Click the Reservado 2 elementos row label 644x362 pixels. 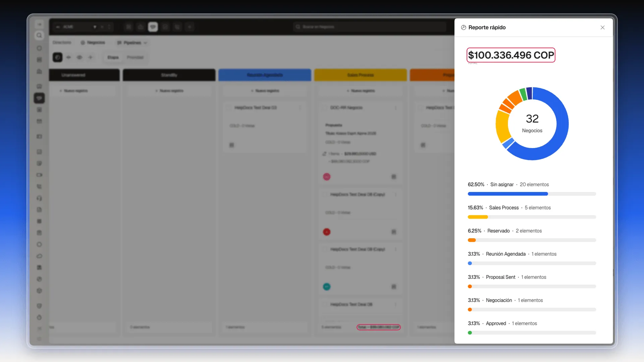click(x=505, y=231)
